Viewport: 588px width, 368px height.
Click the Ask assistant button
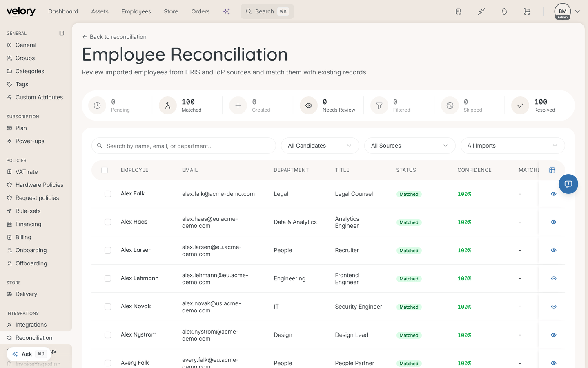(x=29, y=354)
